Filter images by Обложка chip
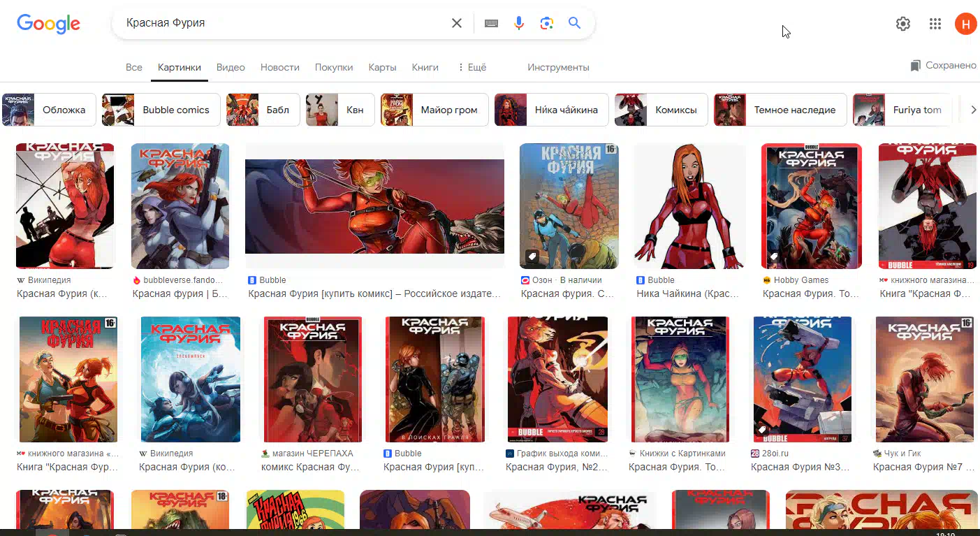Viewport: 980px width, 536px height. 49,110
